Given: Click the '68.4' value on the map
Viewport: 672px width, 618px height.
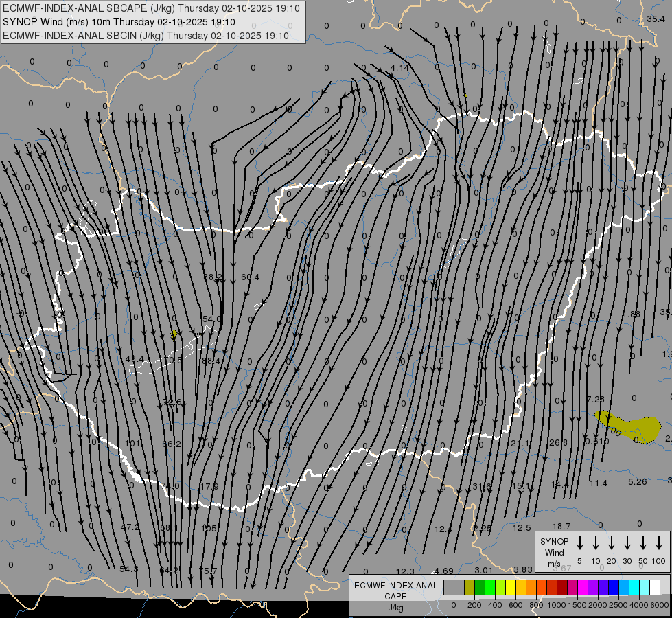Looking at the screenshot, I should (x=211, y=361).
